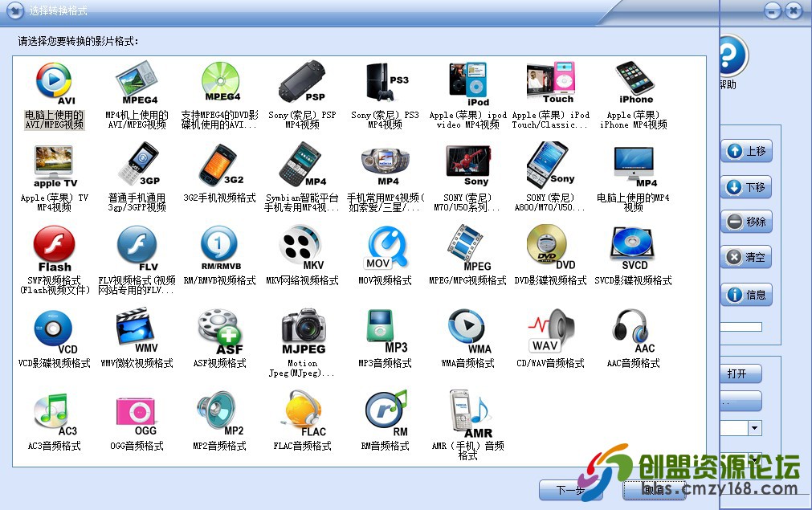812x510 pixels.
Task: Show file details with 信息 button
Action: (x=746, y=295)
